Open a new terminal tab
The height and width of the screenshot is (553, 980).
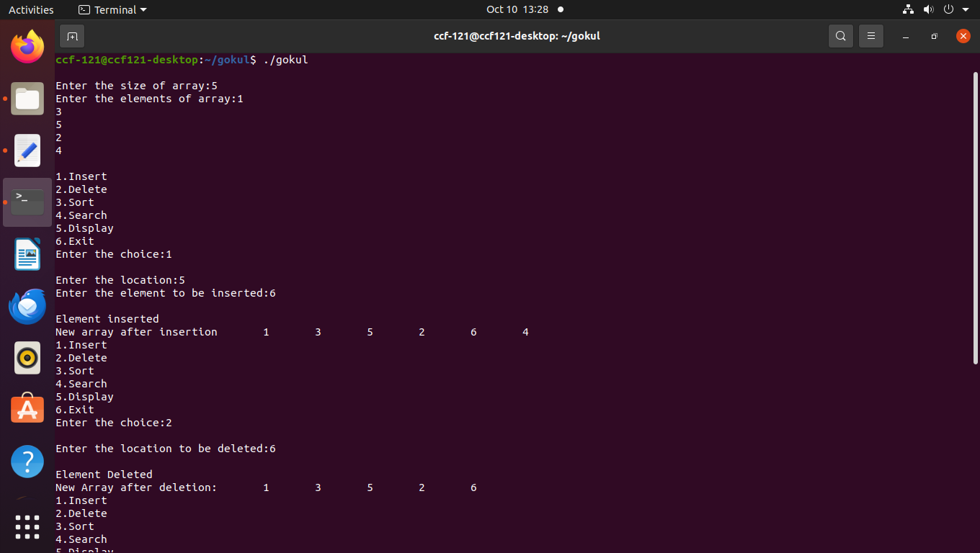pyautogui.click(x=72, y=36)
